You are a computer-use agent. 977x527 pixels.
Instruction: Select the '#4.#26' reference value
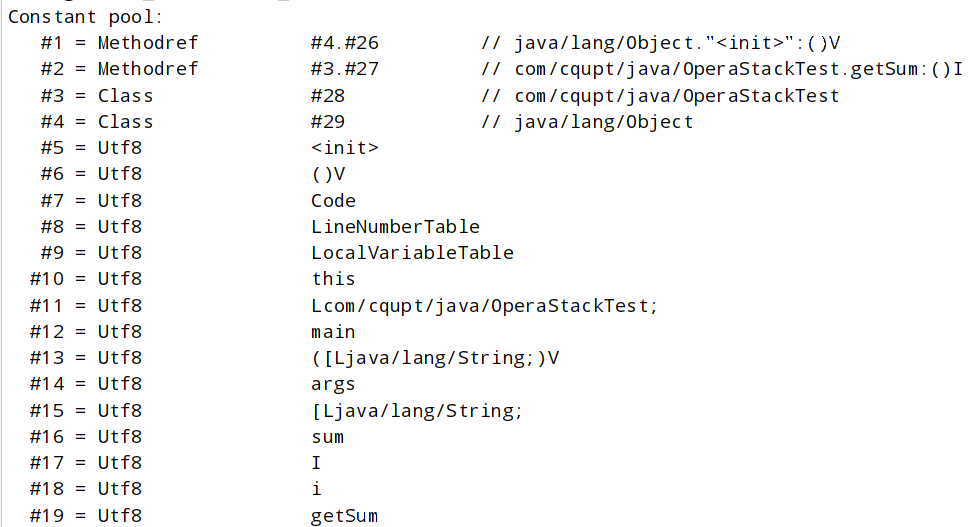pyautogui.click(x=345, y=43)
